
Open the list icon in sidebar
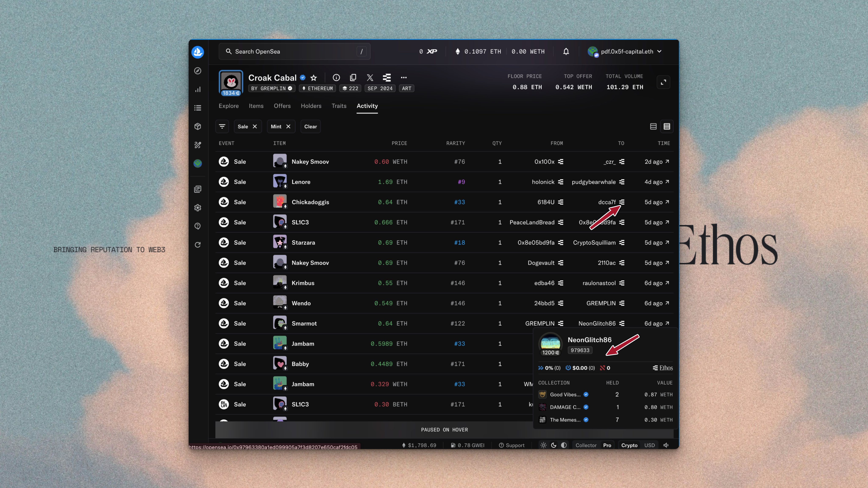pyautogui.click(x=198, y=108)
